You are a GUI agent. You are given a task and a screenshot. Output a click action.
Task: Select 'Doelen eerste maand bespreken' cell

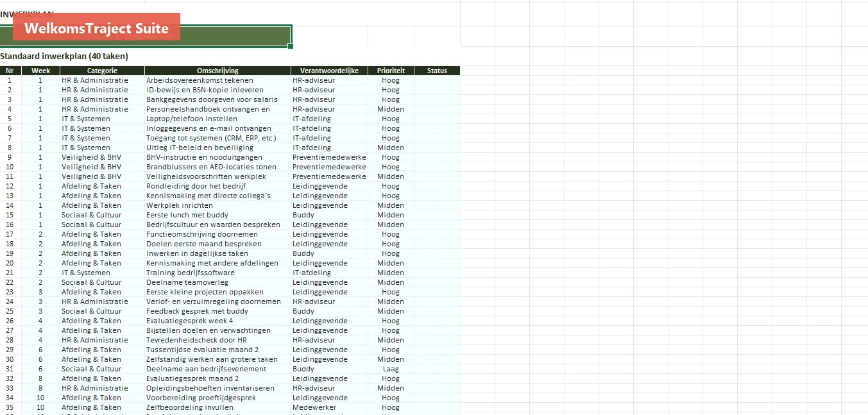[218, 244]
